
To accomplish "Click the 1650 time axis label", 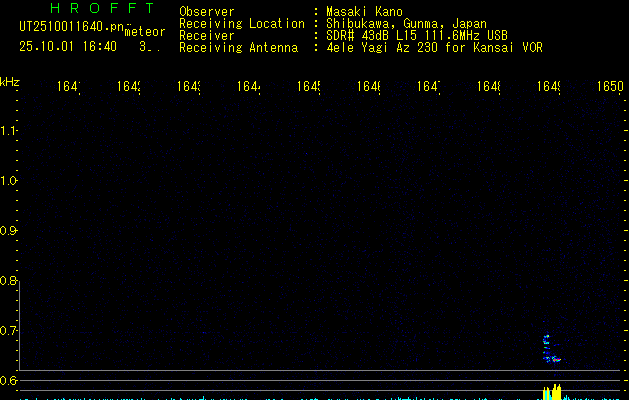I will [x=610, y=86].
